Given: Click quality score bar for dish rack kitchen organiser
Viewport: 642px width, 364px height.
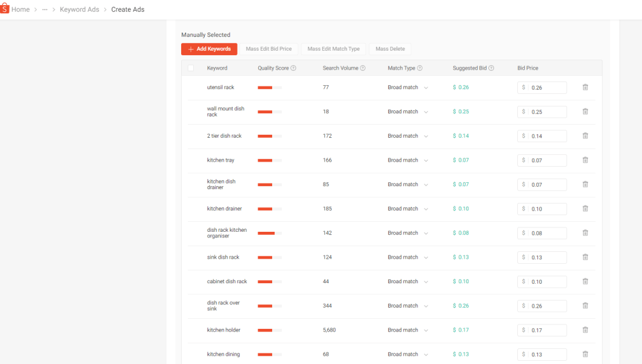Looking at the screenshot, I should (x=270, y=233).
